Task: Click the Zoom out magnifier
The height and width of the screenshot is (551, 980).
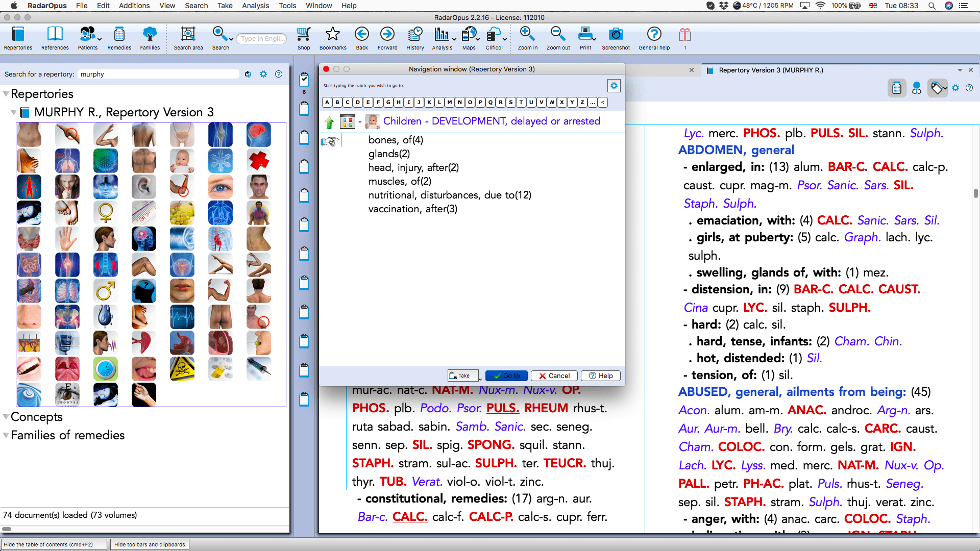Action: click(x=558, y=34)
